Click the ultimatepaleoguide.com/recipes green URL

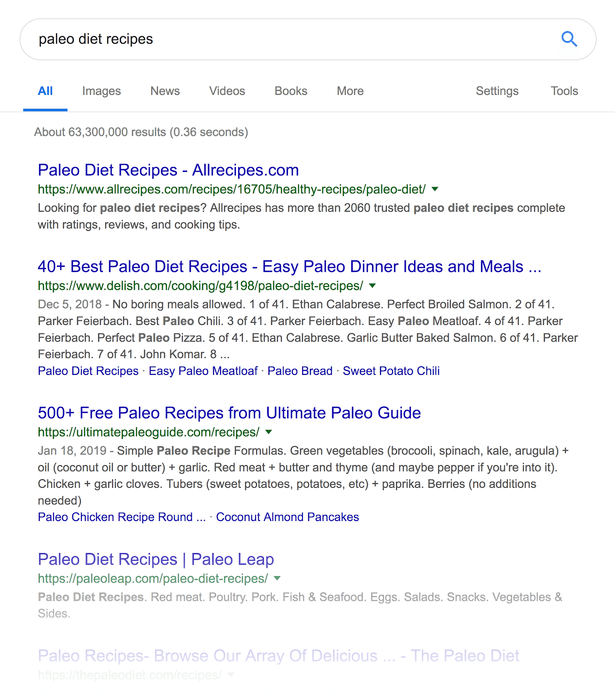point(149,432)
